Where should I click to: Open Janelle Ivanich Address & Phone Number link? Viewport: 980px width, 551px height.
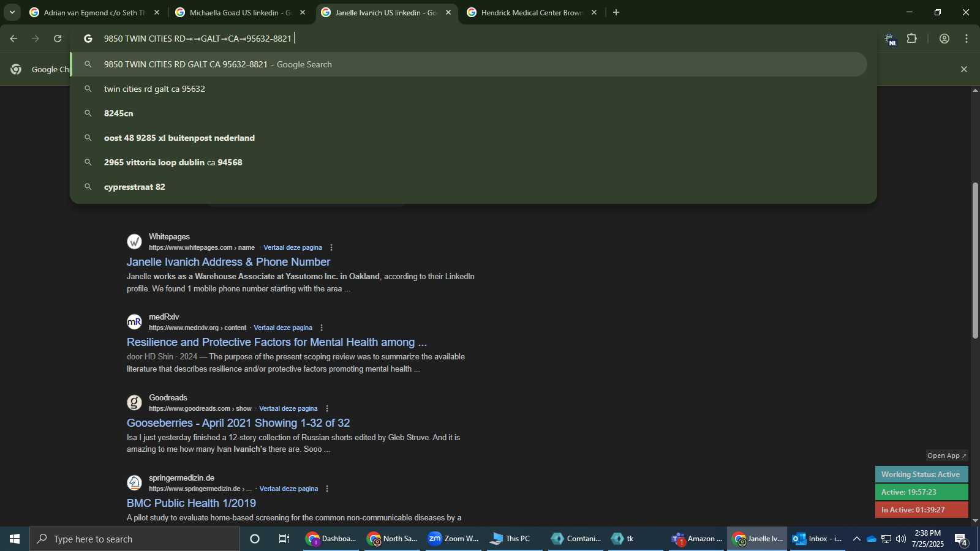click(x=228, y=262)
